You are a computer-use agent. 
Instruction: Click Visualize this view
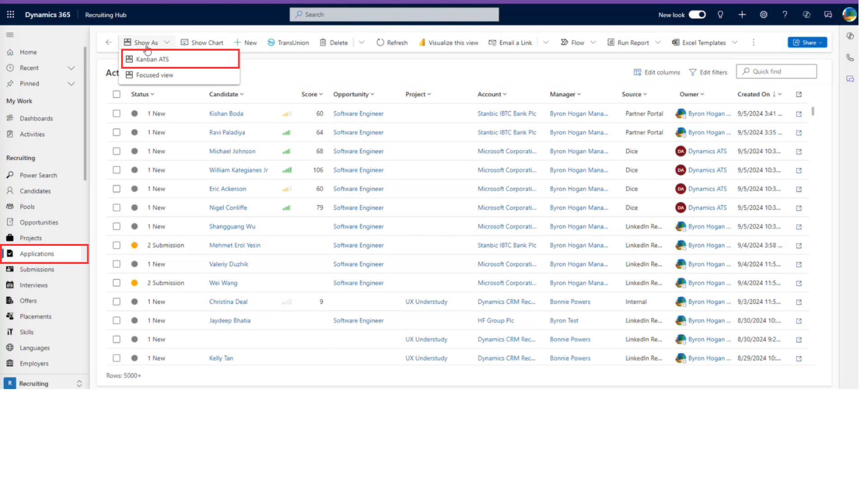[448, 42]
